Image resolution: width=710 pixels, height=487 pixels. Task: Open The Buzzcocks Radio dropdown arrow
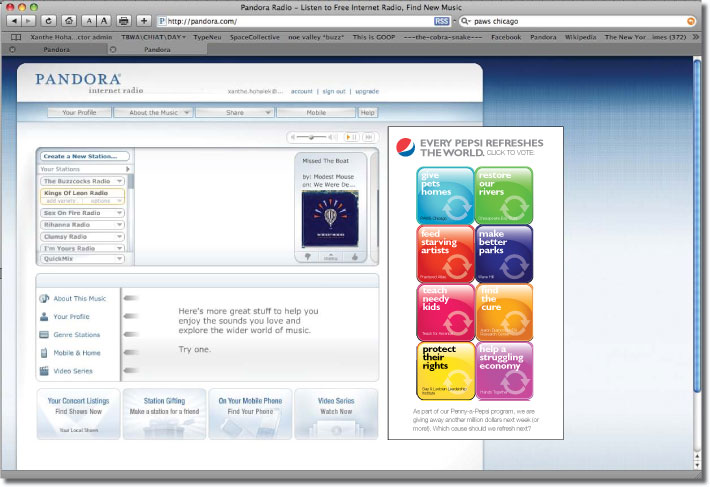tap(120, 181)
